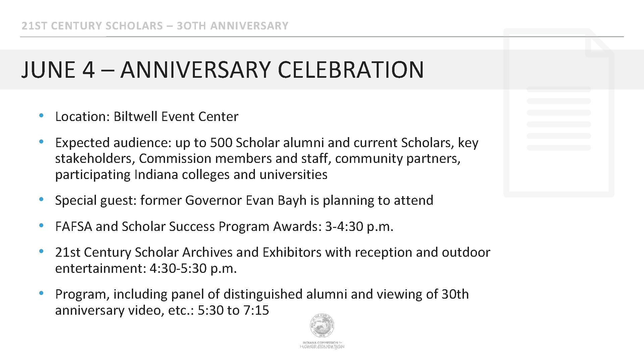644x362 pixels.
Task: Click the bullet before Special guest line
Action: (x=41, y=199)
